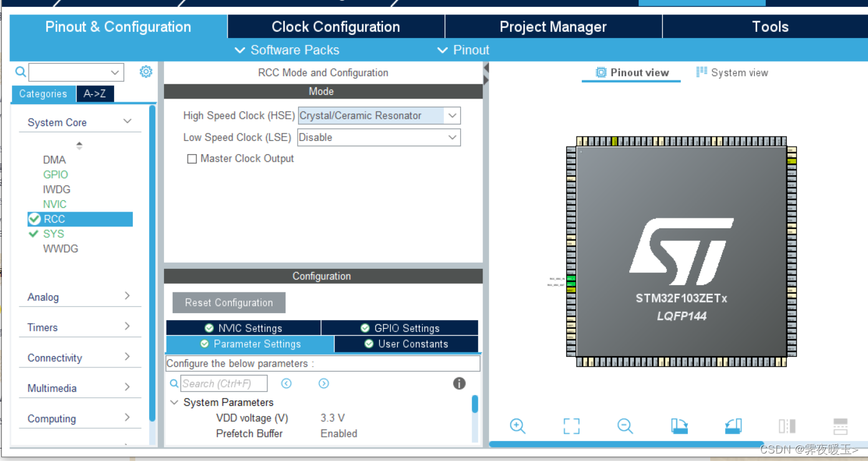Toggle the Master Clock Output checkbox

192,159
